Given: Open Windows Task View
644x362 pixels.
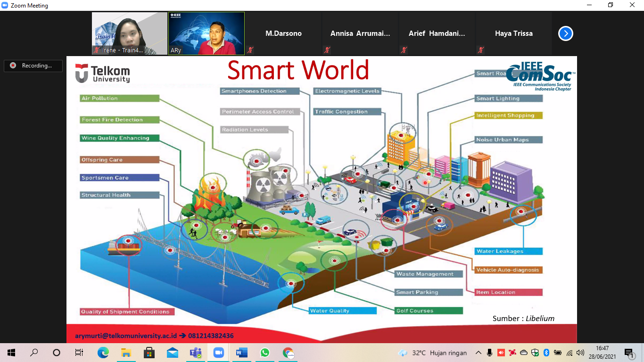Looking at the screenshot, I should click(79, 353).
